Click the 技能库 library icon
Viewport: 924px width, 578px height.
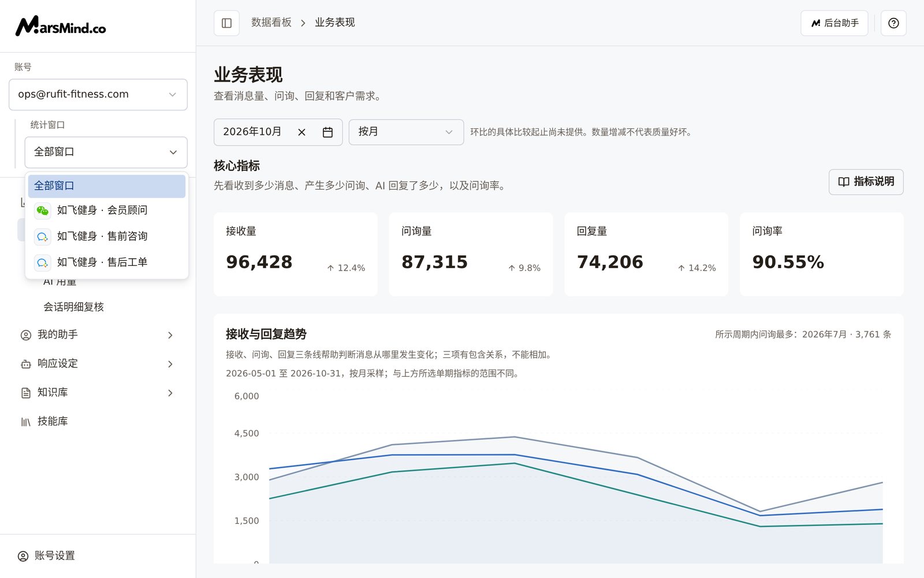pos(26,422)
